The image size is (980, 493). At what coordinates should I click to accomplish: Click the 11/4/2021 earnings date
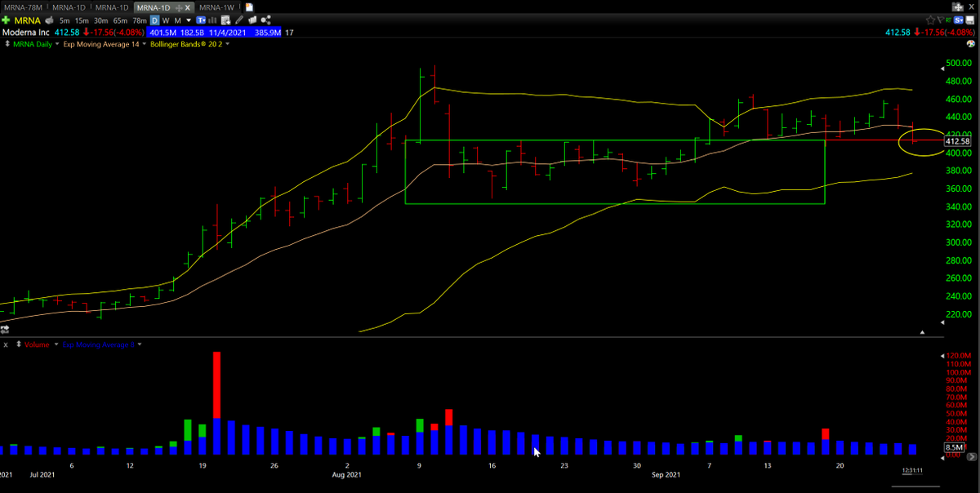227,33
